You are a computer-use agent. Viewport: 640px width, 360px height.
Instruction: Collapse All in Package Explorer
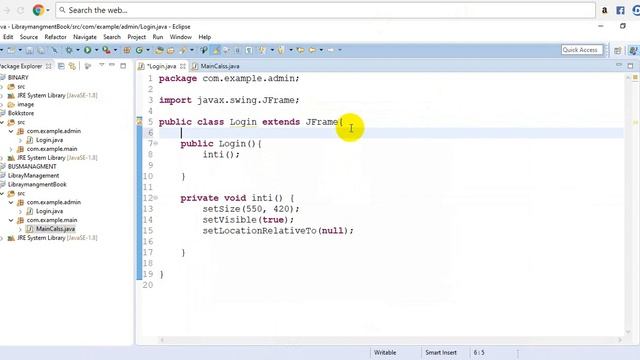pyautogui.click(x=61, y=66)
